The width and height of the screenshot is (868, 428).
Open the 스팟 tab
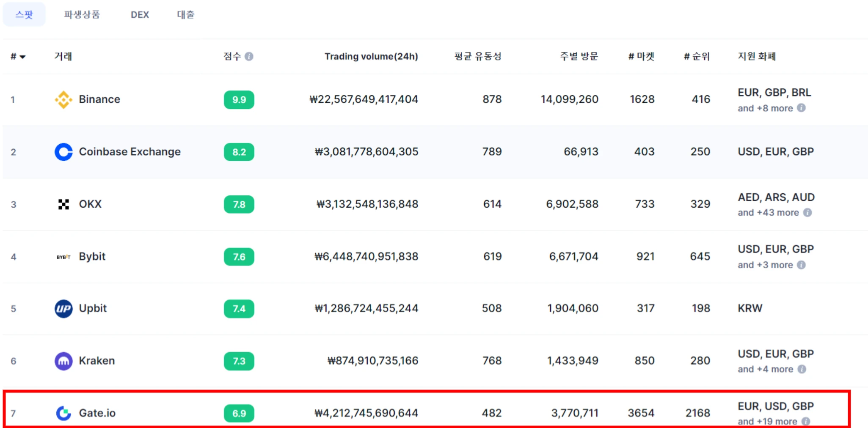[x=24, y=14]
